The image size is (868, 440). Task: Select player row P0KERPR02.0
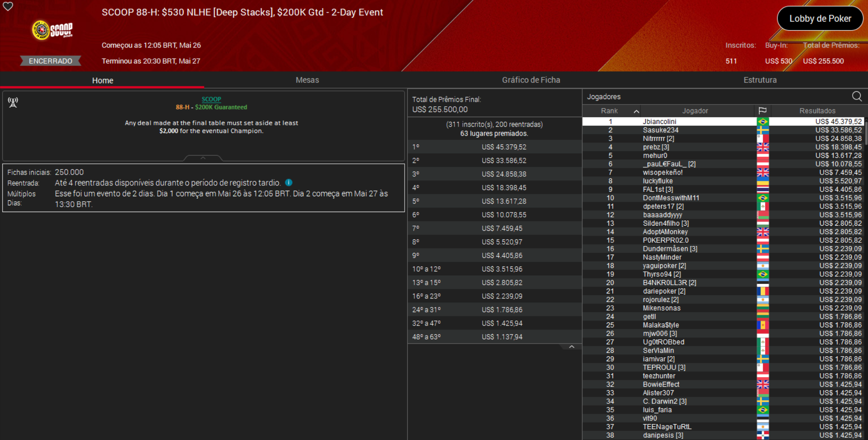(x=723, y=241)
